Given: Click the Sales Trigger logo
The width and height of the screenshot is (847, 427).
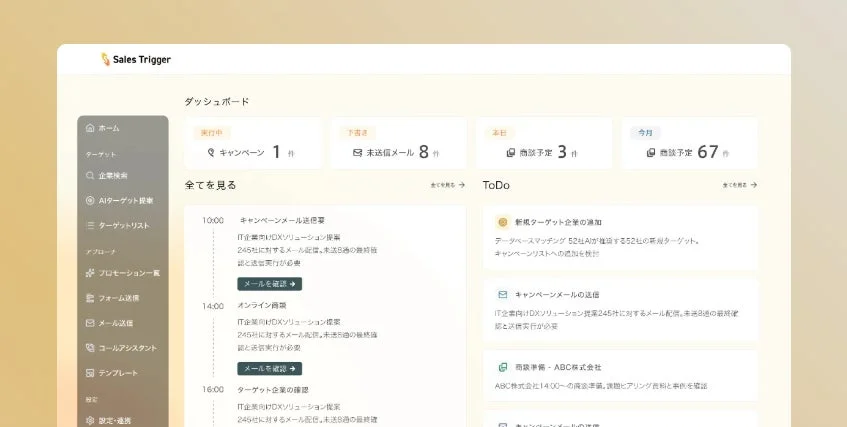Looking at the screenshot, I should coord(136,59).
